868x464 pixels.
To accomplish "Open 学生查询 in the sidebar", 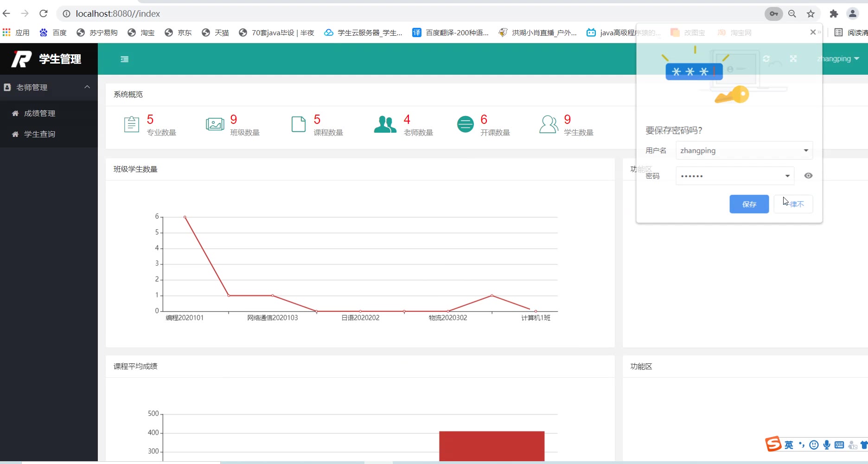I will [39, 134].
